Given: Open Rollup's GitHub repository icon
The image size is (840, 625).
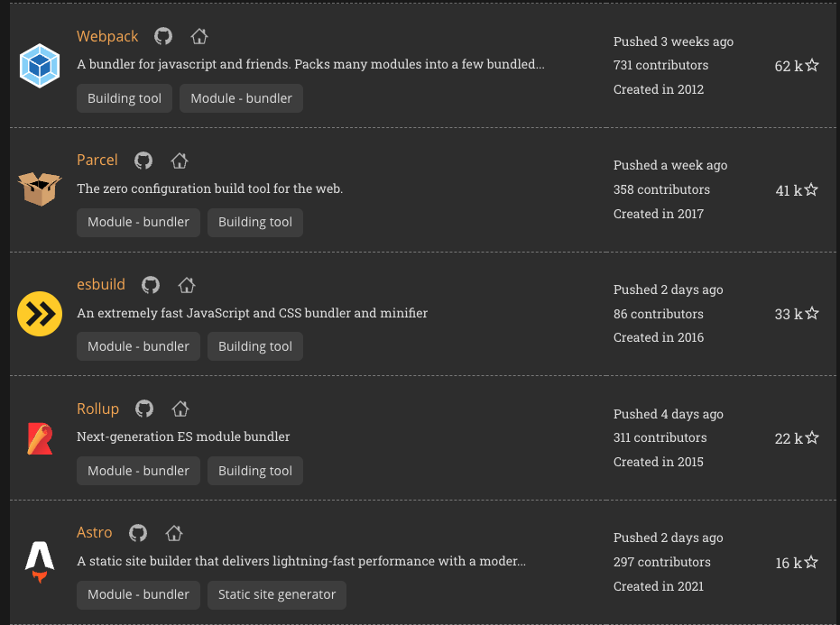Looking at the screenshot, I should [x=144, y=409].
